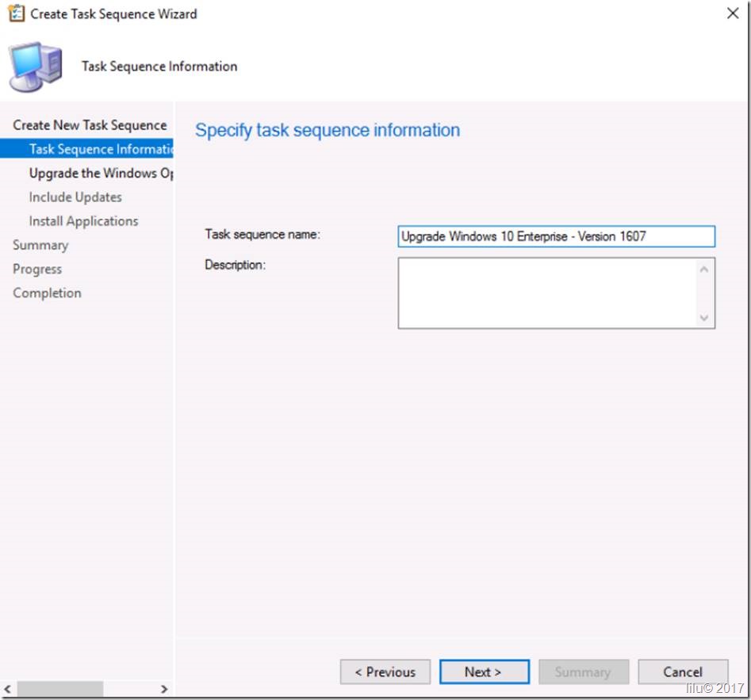Click the 'Specify task sequence information' heading

tap(328, 130)
